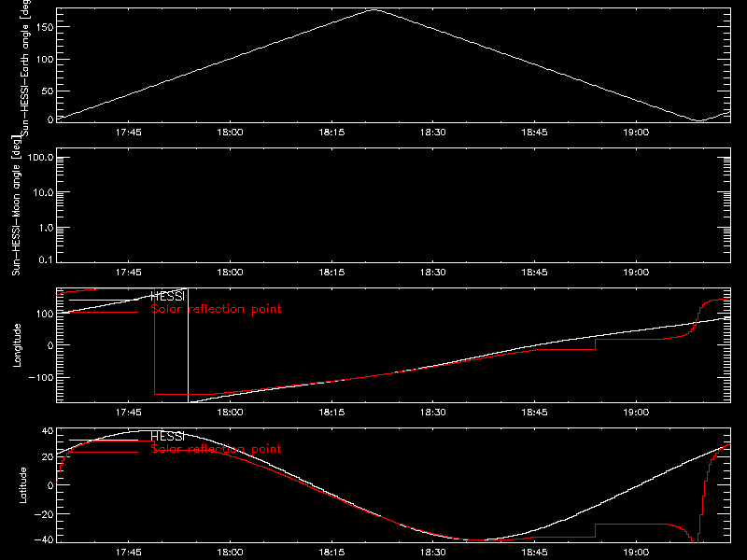Select the Latitude axis title

22,485
